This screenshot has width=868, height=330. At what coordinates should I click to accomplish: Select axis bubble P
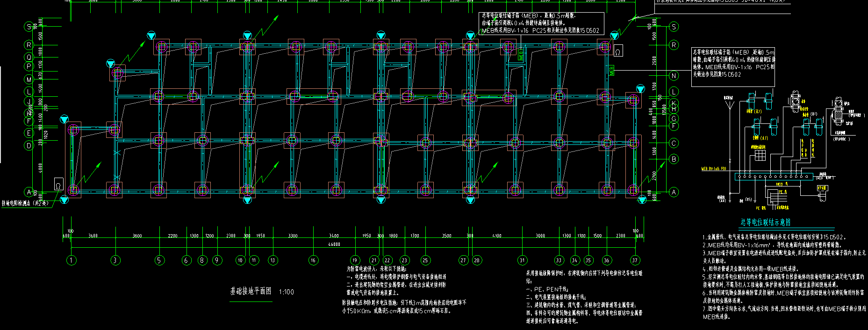[x=29, y=66]
